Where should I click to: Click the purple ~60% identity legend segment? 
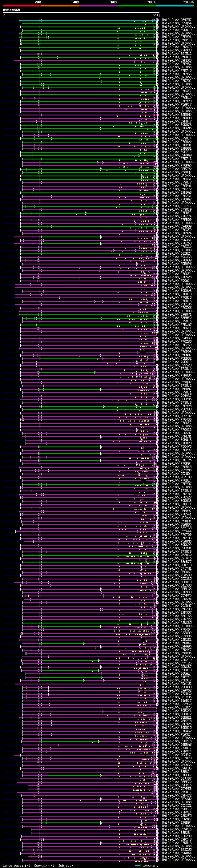pos(98,6)
